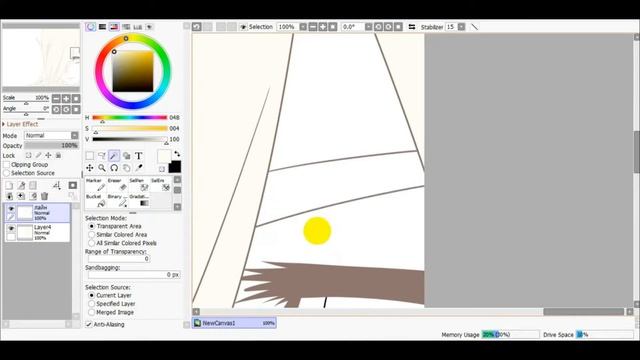Choose the Binary pen tool
Image resolution: width=640 pixels, height=360 pixels.
(x=118, y=201)
